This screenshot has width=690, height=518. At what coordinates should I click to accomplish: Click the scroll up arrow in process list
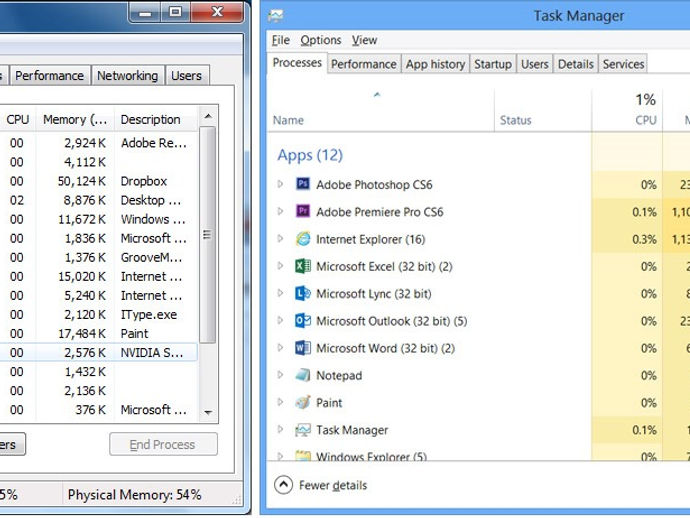point(208,116)
